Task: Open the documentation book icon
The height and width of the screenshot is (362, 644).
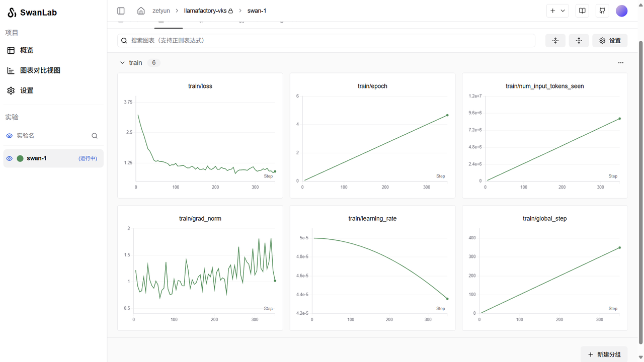Action: click(x=582, y=11)
